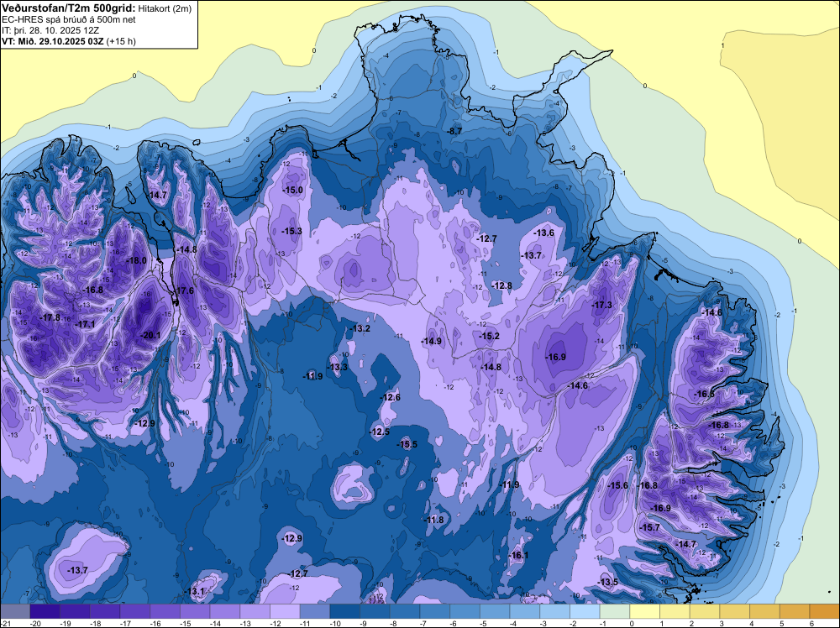Screen dimensions: 840x628
Task: Click the -15.3 temperature label
Action: 292,231
